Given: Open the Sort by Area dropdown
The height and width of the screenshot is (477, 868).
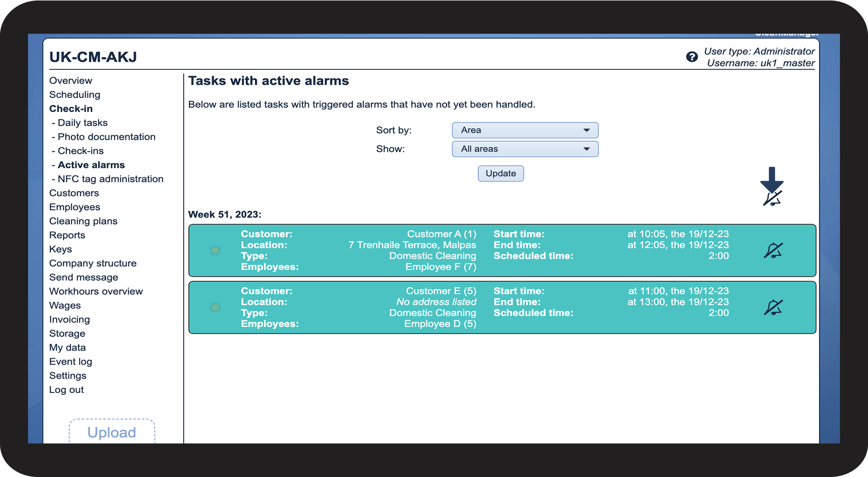Looking at the screenshot, I should pyautogui.click(x=525, y=130).
